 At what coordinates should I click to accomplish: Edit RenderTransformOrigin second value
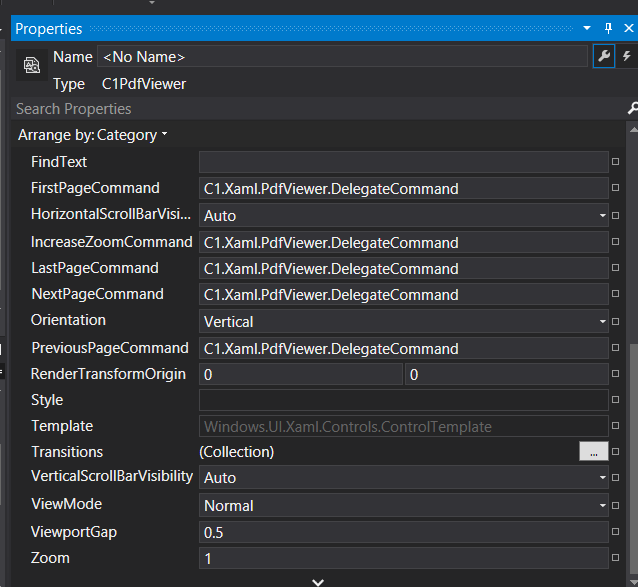pos(507,374)
